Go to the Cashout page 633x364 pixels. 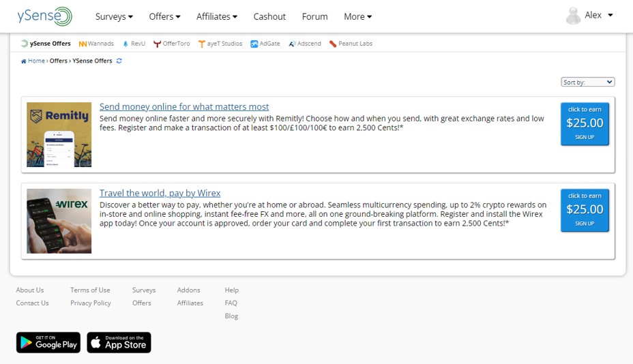click(x=269, y=16)
